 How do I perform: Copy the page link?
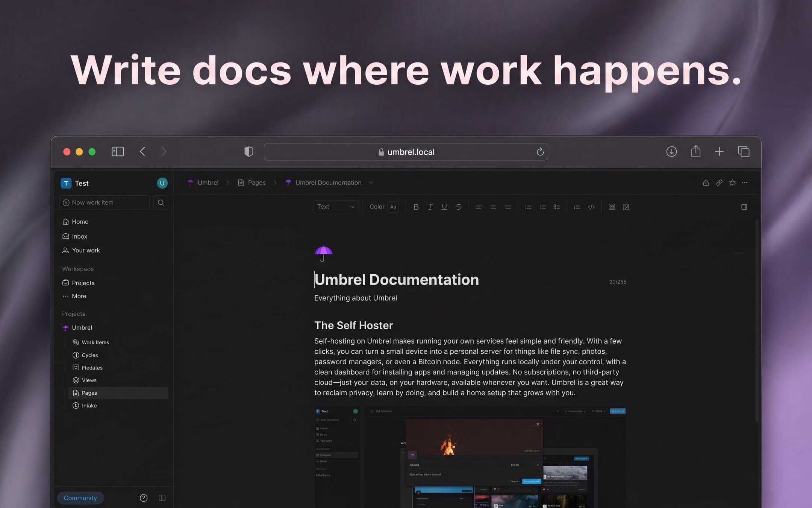coord(719,183)
